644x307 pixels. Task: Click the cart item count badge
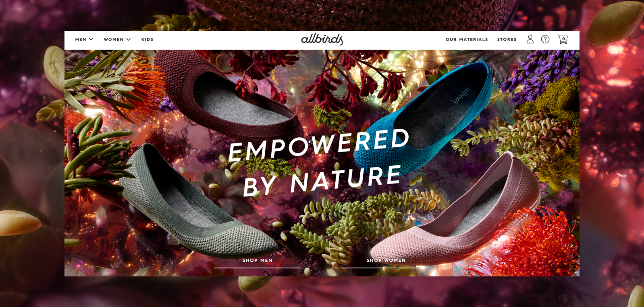pyautogui.click(x=563, y=39)
